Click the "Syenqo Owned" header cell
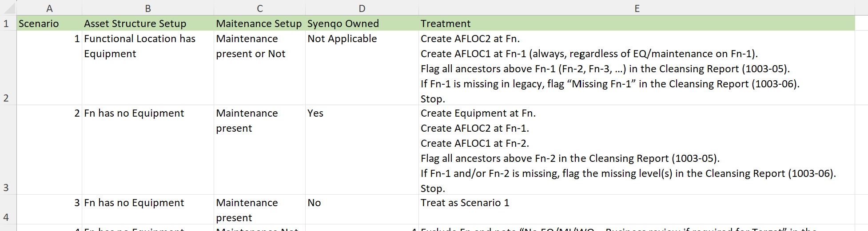 362,23
